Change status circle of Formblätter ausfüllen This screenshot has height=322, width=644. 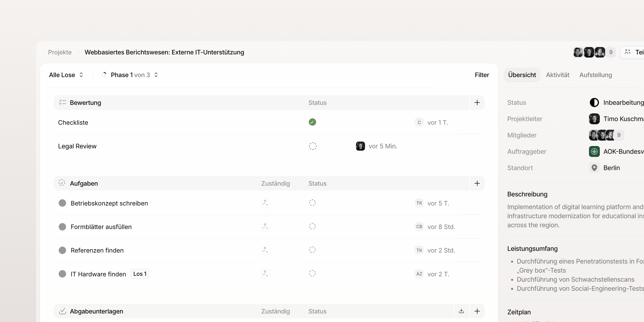click(312, 226)
